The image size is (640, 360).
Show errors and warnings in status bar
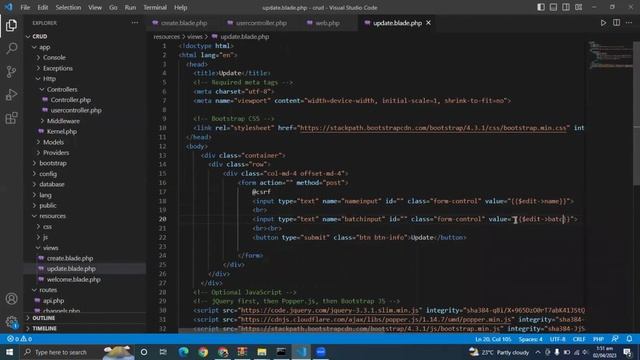pos(19,339)
